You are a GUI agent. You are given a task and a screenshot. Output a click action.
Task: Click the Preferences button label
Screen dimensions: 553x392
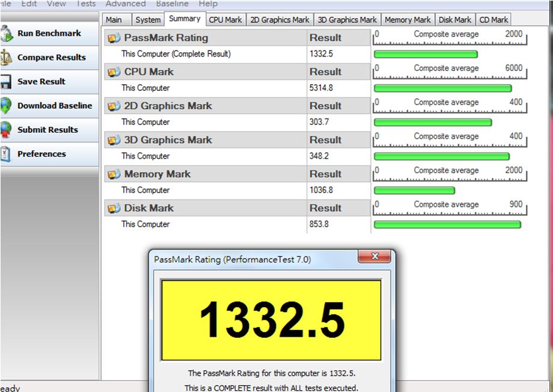pyautogui.click(x=41, y=154)
